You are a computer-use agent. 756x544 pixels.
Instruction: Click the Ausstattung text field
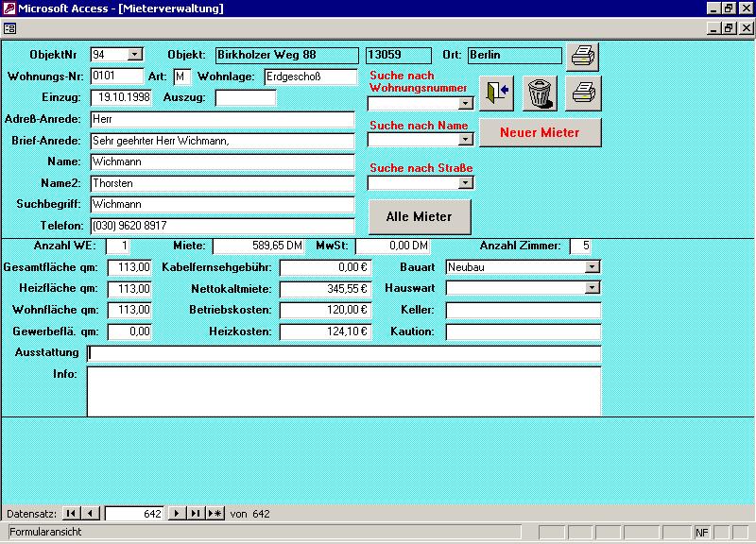(344, 353)
